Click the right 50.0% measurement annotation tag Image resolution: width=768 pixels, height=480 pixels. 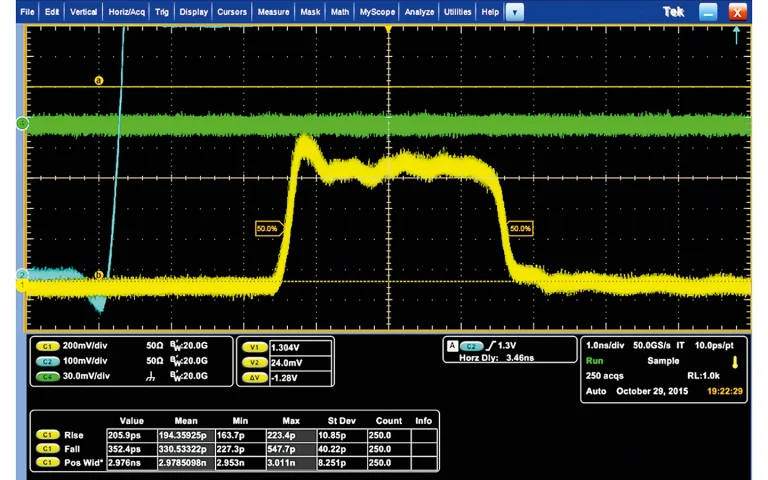tap(519, 228)
